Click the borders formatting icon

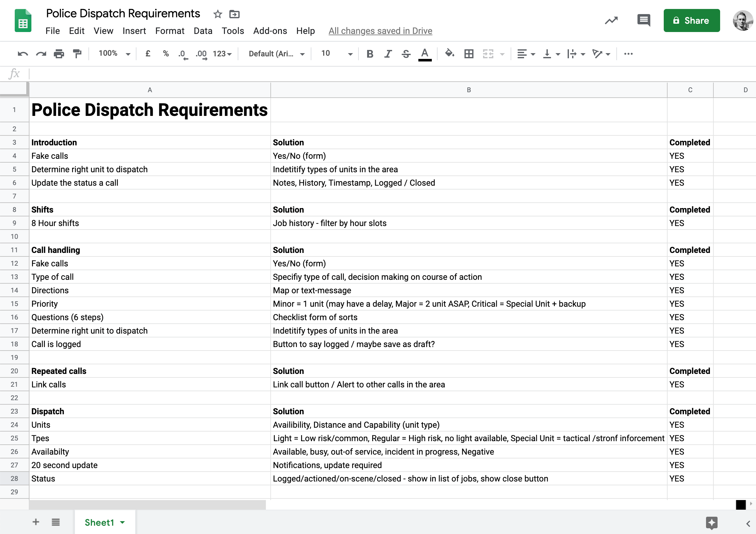coord(469,54)
